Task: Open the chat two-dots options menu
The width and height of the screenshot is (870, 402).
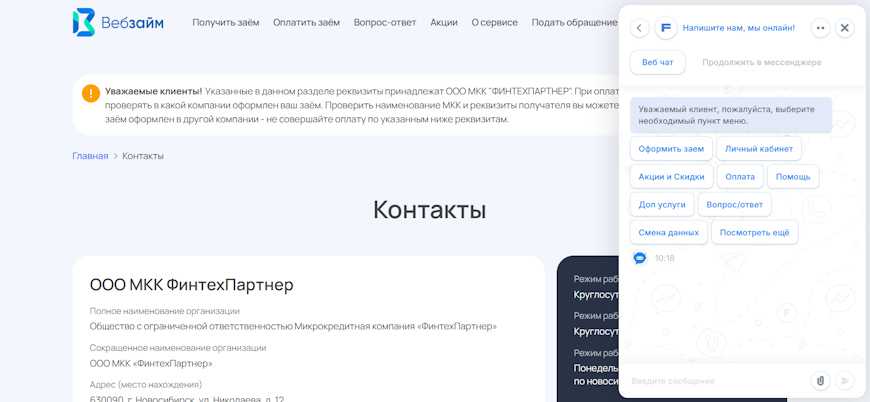Action: (821, 28)
